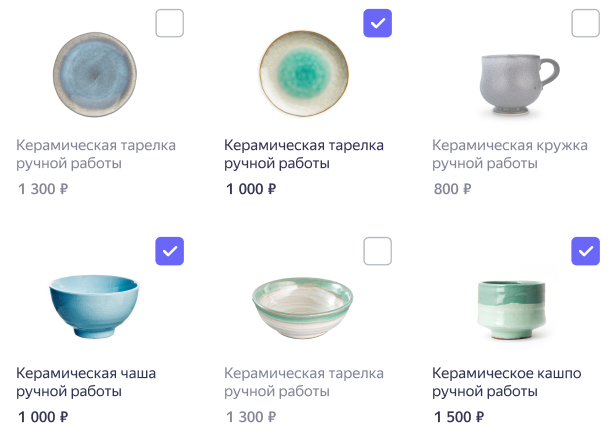This screenshot has width=608, height=440.
Task: Open the 'Керамическая чаша ручной работы' title
Action: 86,382
